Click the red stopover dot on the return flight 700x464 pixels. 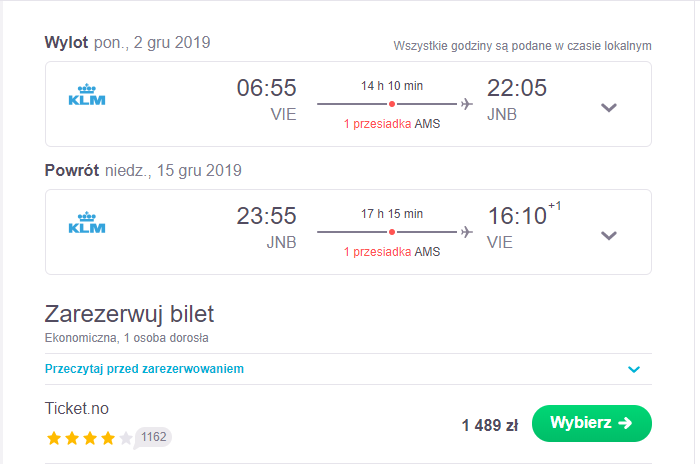pos(392,232)
